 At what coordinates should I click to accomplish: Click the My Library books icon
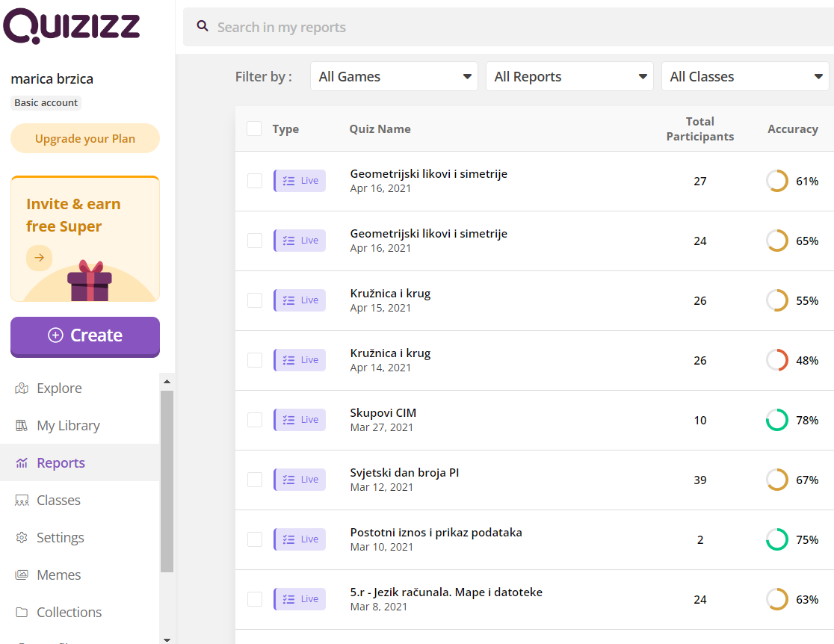(x=22, y=426)
